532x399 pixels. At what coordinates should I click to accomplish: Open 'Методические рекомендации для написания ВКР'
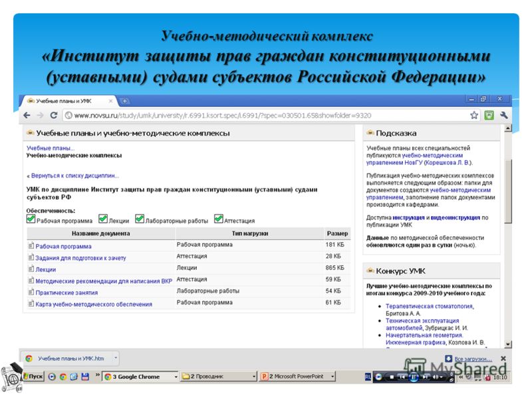104,281
